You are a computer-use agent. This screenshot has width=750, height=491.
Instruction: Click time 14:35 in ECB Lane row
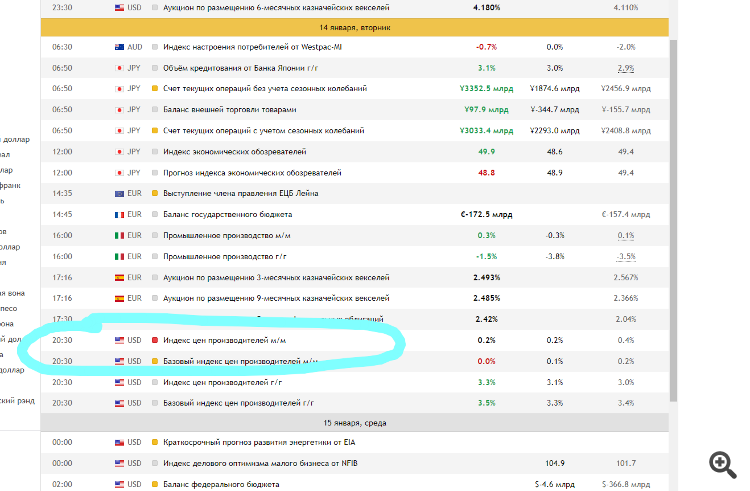pos(62,194)
